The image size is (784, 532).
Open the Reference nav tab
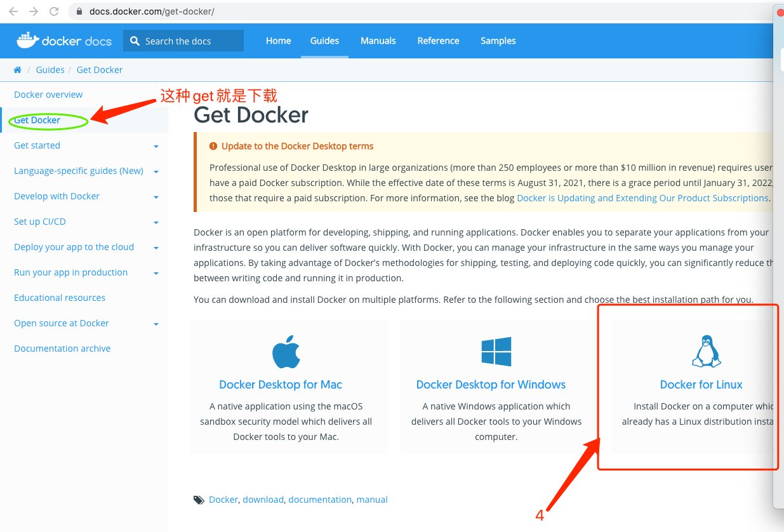click(438, 41)
